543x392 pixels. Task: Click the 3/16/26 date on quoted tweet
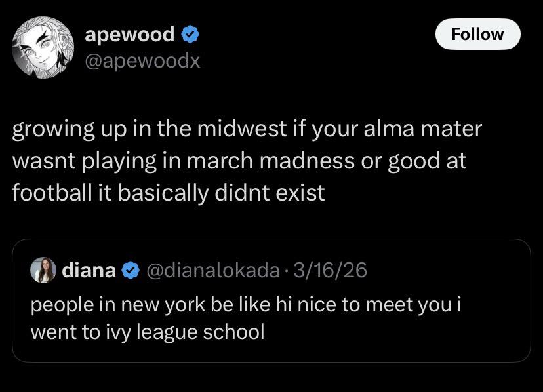click(x=331, y=269)
